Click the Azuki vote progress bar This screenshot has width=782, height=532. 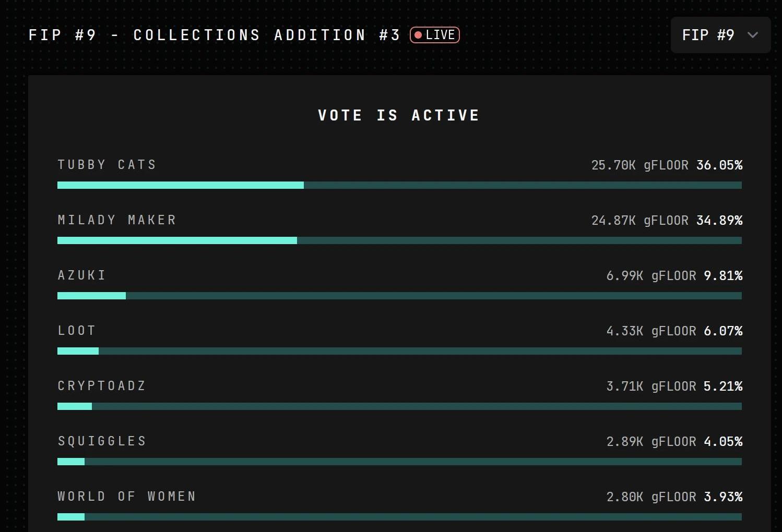point(399,296)
